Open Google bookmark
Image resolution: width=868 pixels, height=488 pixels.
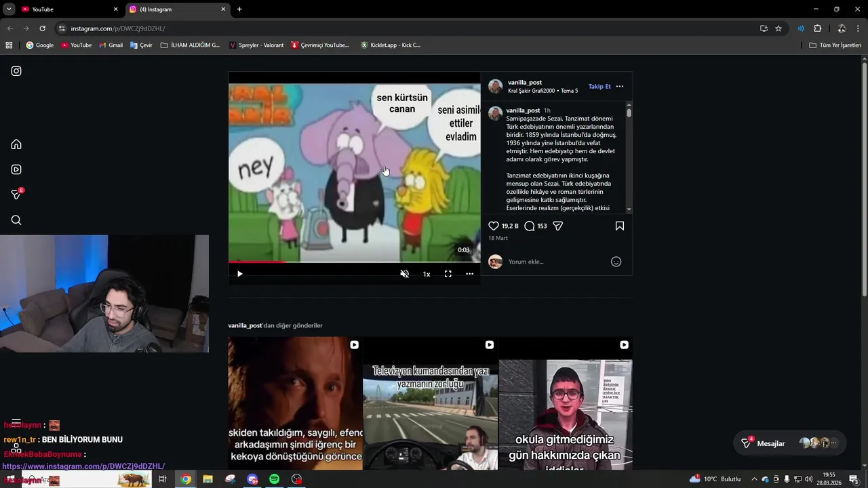[40, 45]
